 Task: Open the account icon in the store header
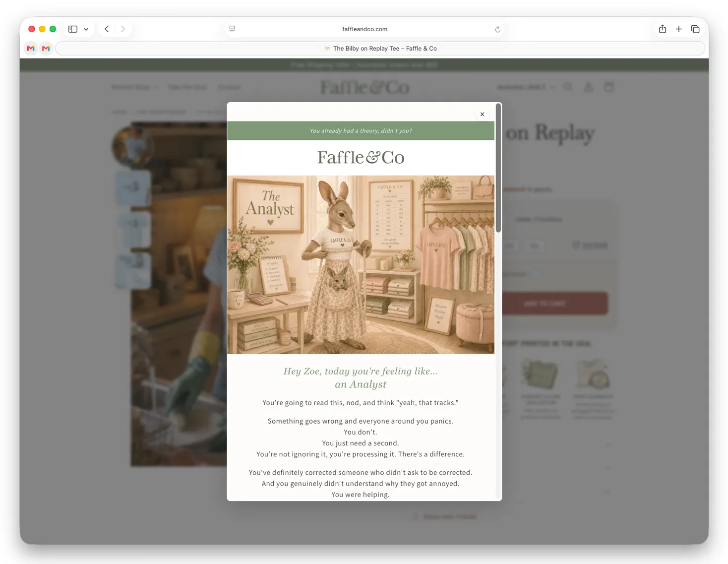pos(589,87)
